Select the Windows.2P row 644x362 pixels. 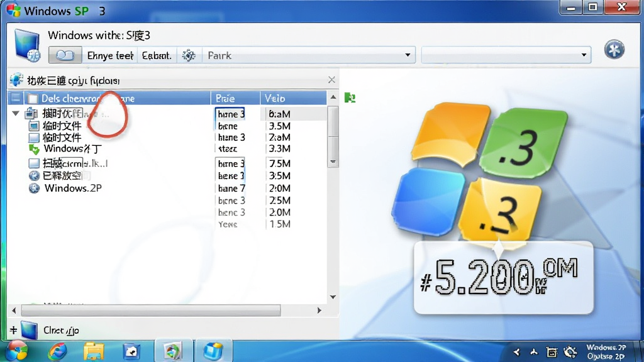click(x=73, y=189)
